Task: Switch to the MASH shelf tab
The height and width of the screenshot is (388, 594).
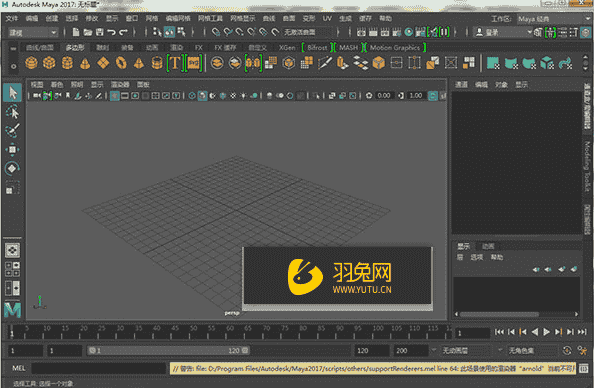Action: pos(349,48)
